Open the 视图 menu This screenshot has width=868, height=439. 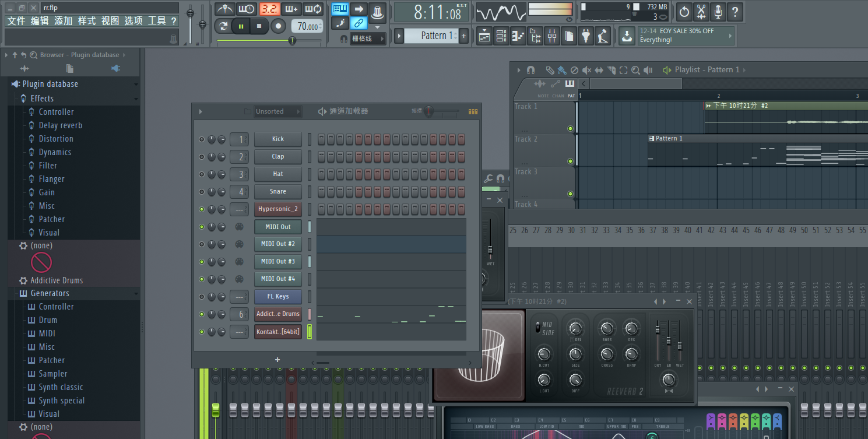coord(110,21)
